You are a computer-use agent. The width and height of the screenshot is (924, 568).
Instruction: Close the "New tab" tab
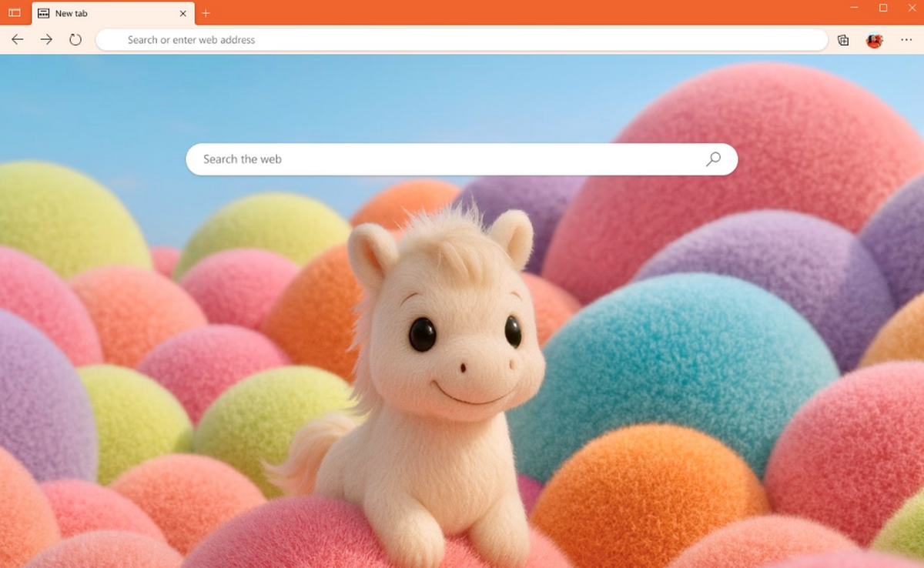[182, 13]
